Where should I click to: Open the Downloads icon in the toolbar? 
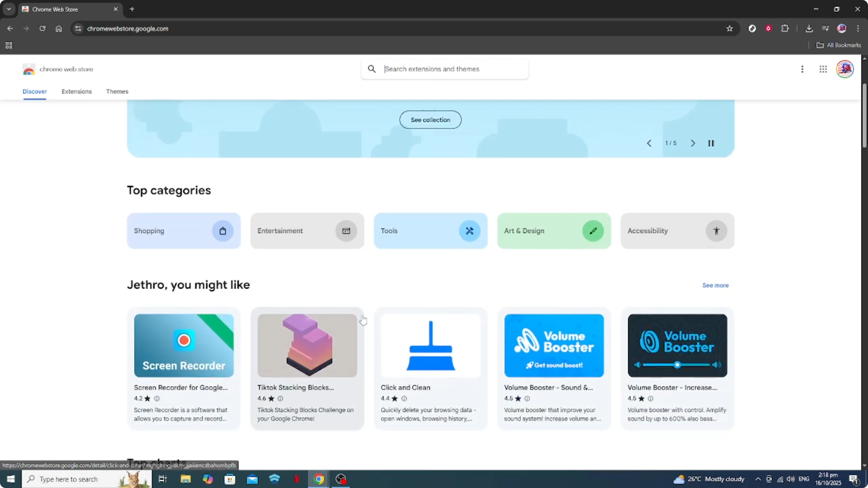809,29
